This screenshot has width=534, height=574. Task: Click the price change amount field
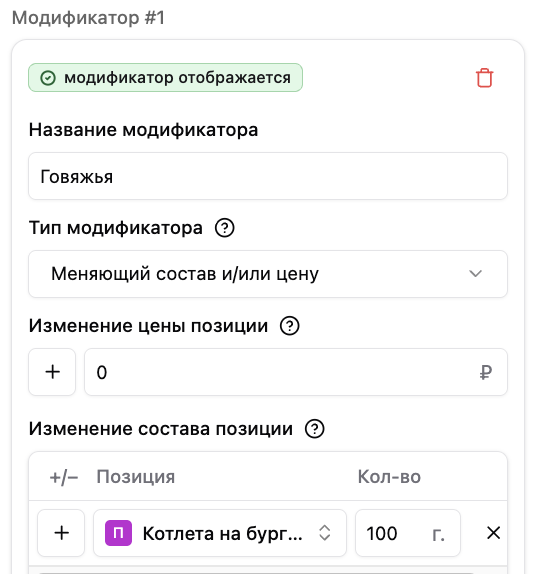296,372
